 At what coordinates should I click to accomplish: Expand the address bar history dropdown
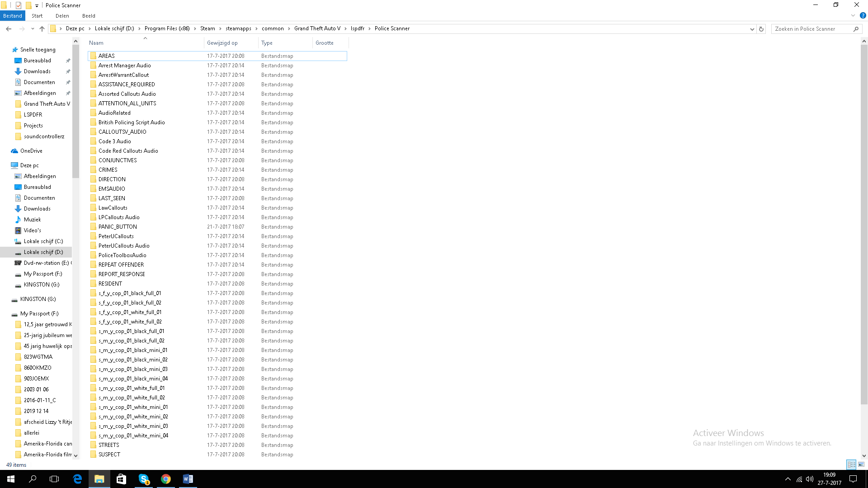(752, 29)
